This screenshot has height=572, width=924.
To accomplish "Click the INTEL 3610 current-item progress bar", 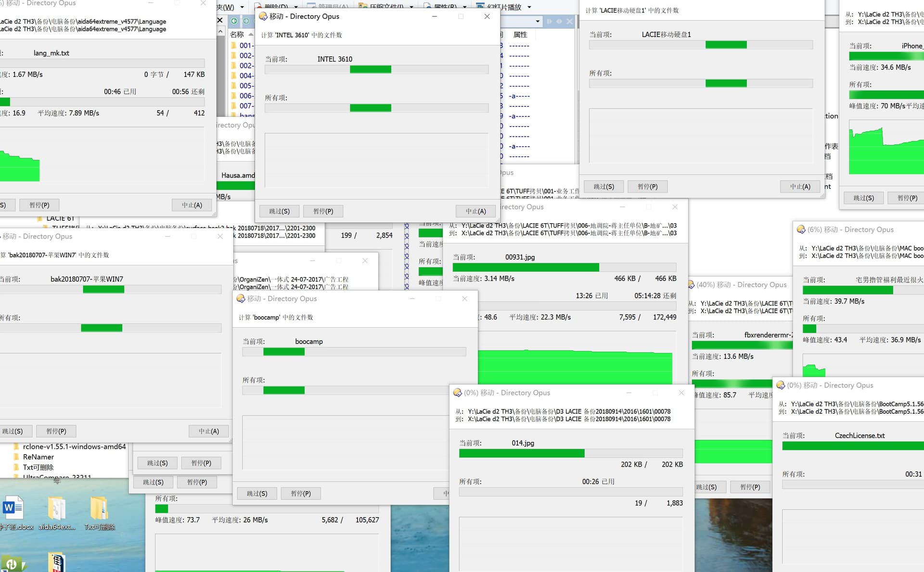I will (x=376, y=70).
